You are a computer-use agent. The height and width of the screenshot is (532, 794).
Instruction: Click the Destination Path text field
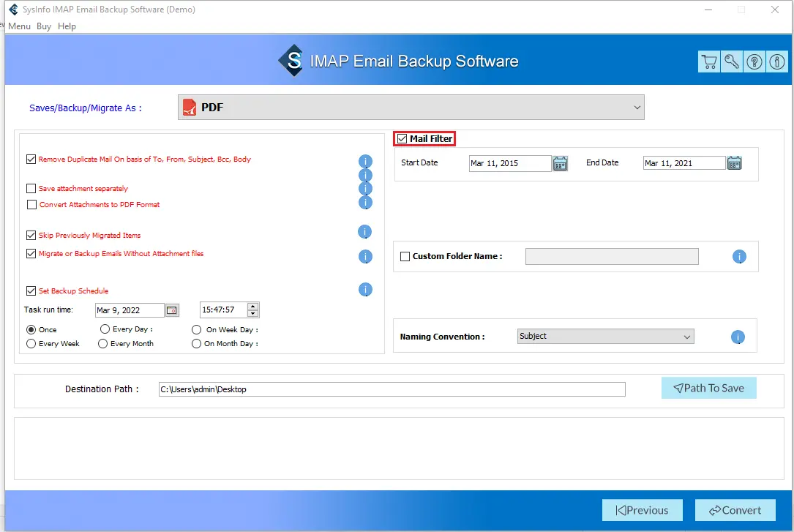tap(392, 389)
